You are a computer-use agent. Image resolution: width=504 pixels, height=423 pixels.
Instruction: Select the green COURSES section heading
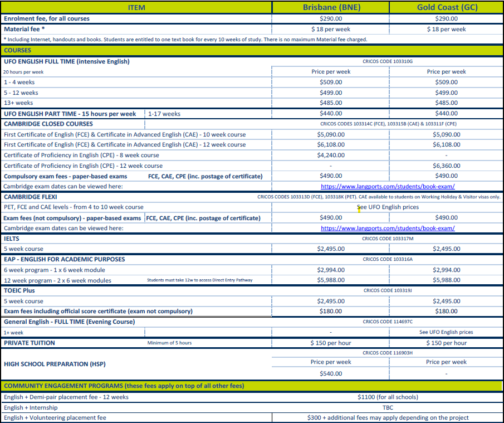pyautogui.click(x=18, y=50)
